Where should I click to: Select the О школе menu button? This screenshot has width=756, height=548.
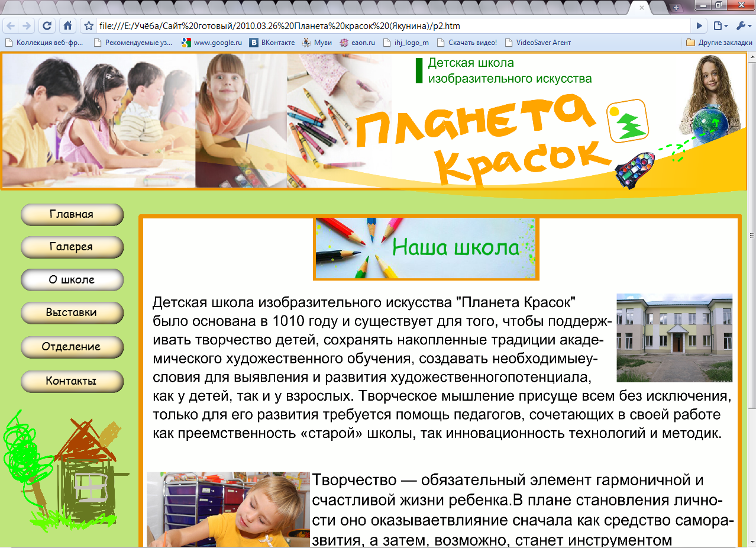72,279
